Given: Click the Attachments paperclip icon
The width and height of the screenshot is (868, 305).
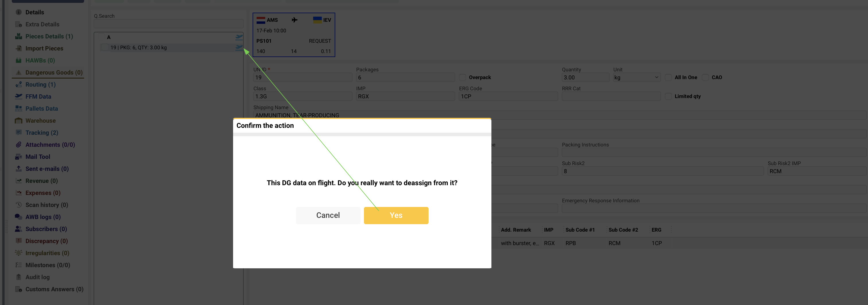Looking at the screenshot, I should [x=19, y=145].
